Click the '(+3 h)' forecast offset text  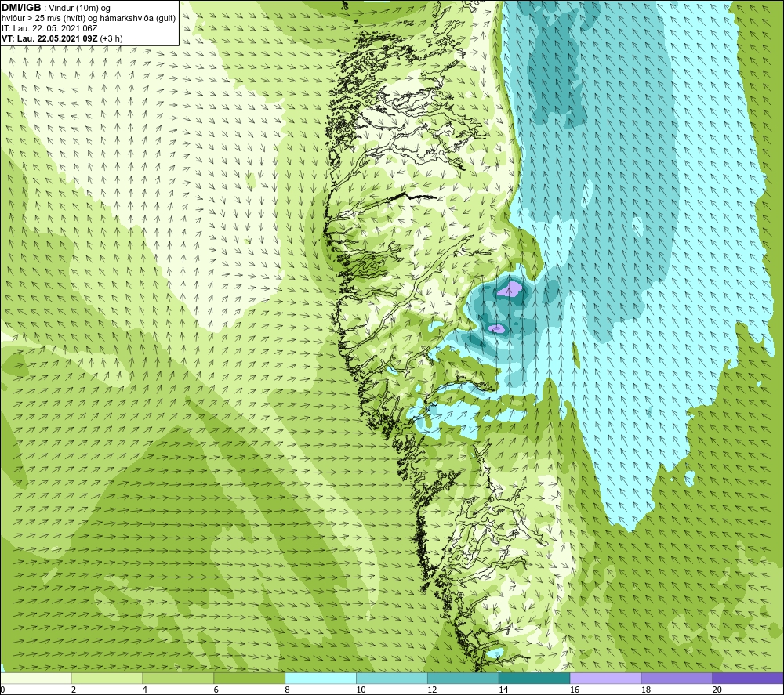[111, 38]
